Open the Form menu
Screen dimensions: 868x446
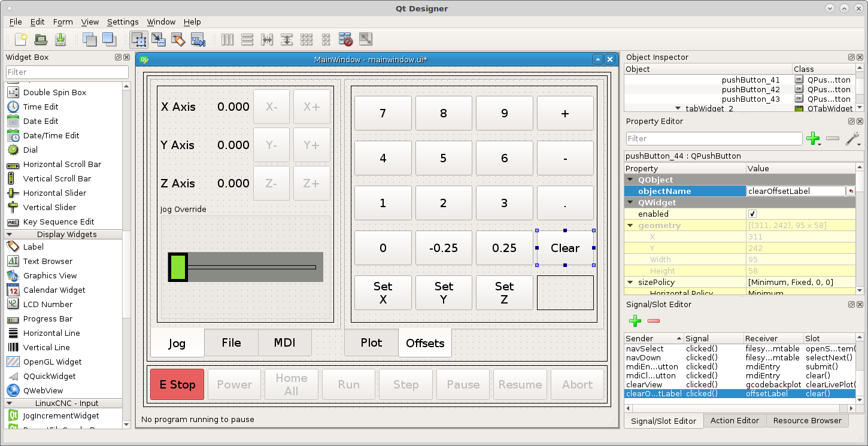click(x=63, y=22)
